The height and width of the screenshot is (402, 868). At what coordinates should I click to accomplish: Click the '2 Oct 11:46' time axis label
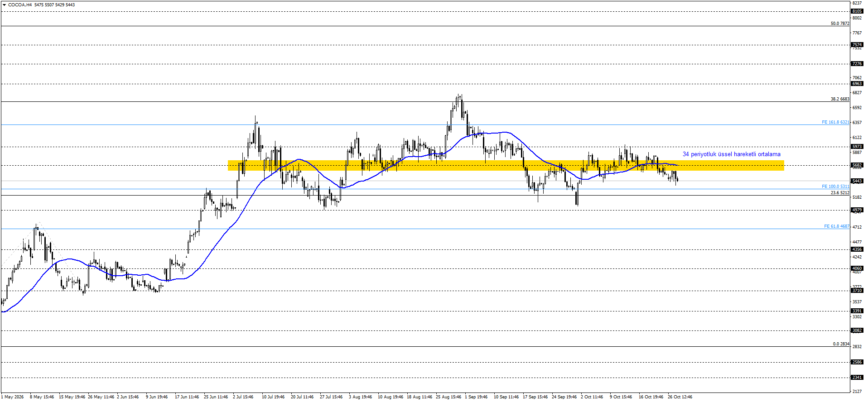pos(592,397)
